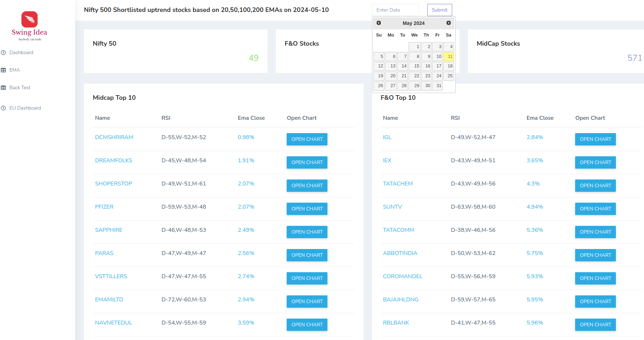This screenshot has height=340, width=644.
Task: Open chart for DCMSHRIRAM
Action: click(307, 139)
